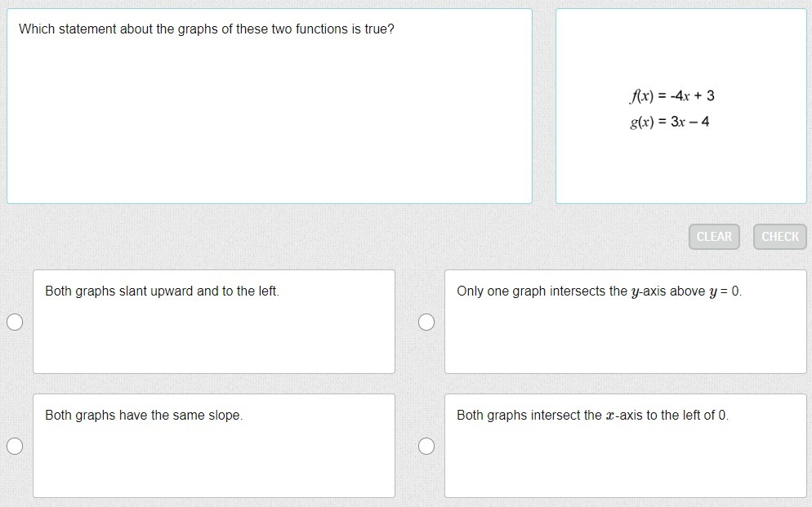Choose radio beside "Only one graph intersects" answer
Viewport: 812px width, 507px height.
pos(426,322)
